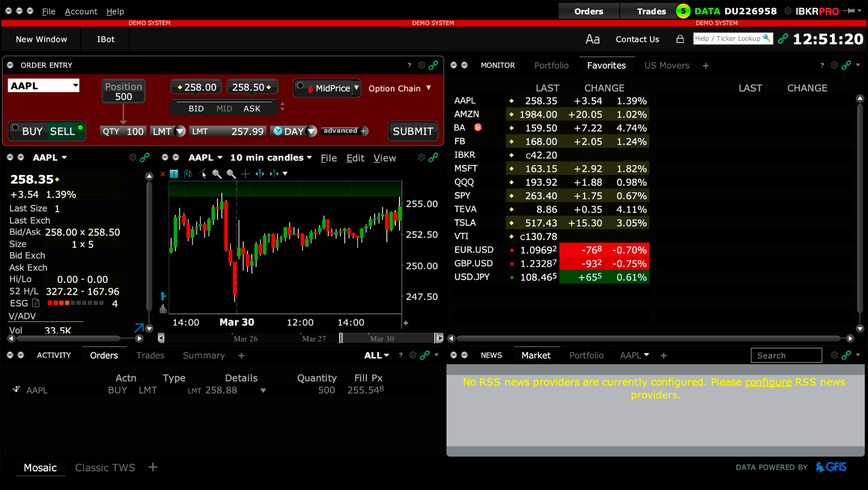Activate the orange crosshair tool

(245, 174)
